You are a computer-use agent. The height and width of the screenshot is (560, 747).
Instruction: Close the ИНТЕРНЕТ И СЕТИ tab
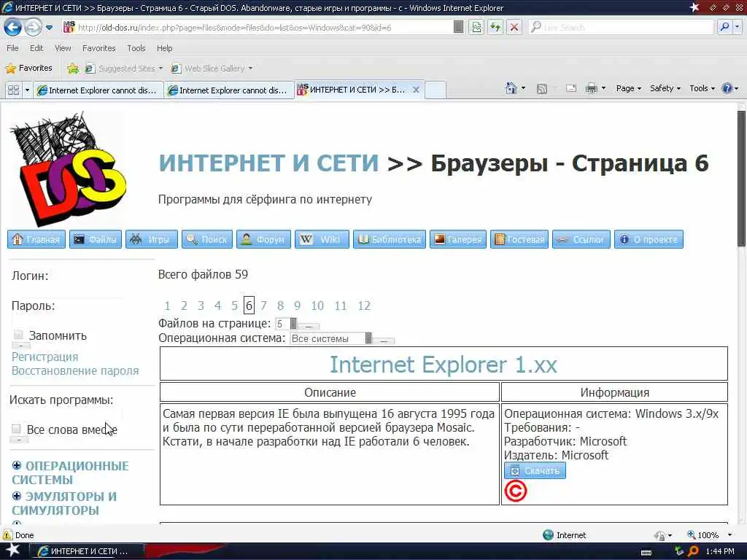click(416, 90)
